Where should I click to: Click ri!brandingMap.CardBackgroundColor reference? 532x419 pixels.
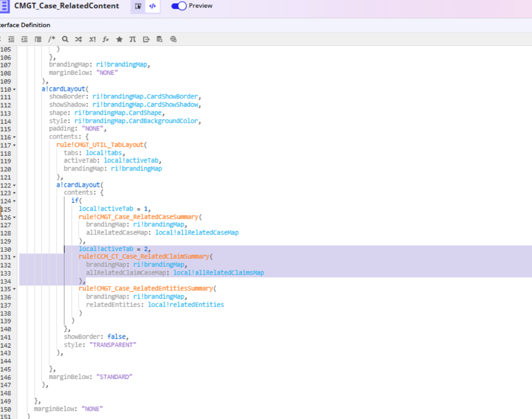[x=136, y=121]
